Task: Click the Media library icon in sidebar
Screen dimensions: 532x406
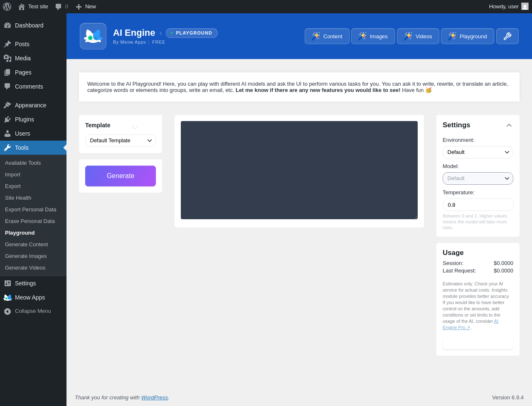Action: (x=7, y=58)
